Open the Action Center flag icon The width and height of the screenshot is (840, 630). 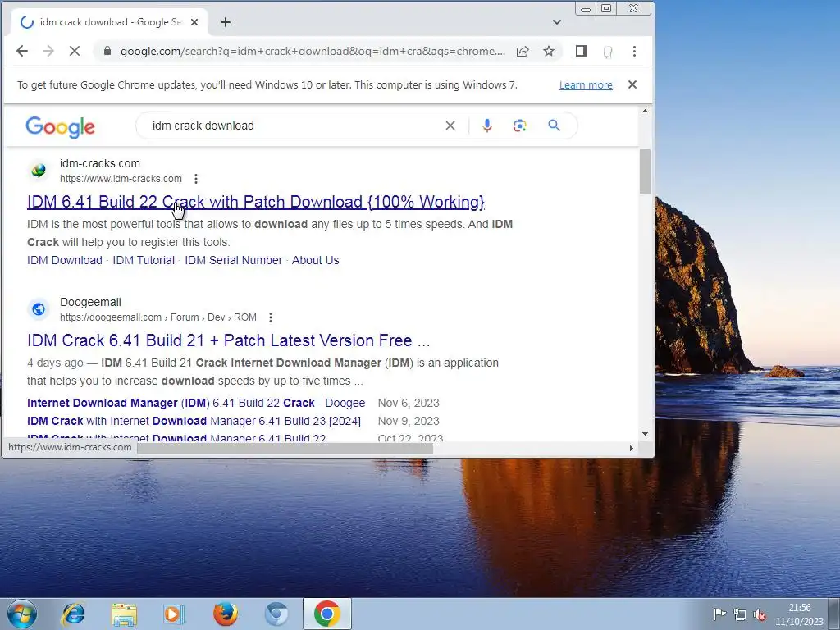tap(719, 614)
